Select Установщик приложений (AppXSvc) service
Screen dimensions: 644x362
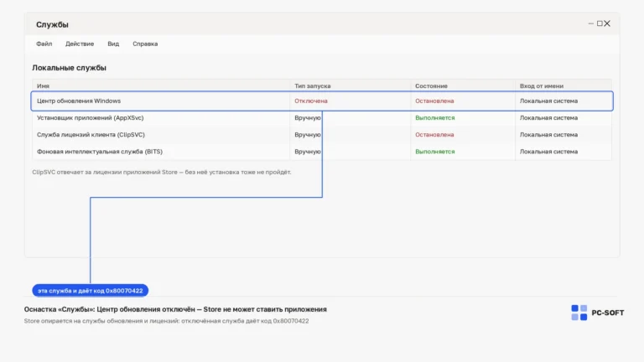[x=322, y=118]
